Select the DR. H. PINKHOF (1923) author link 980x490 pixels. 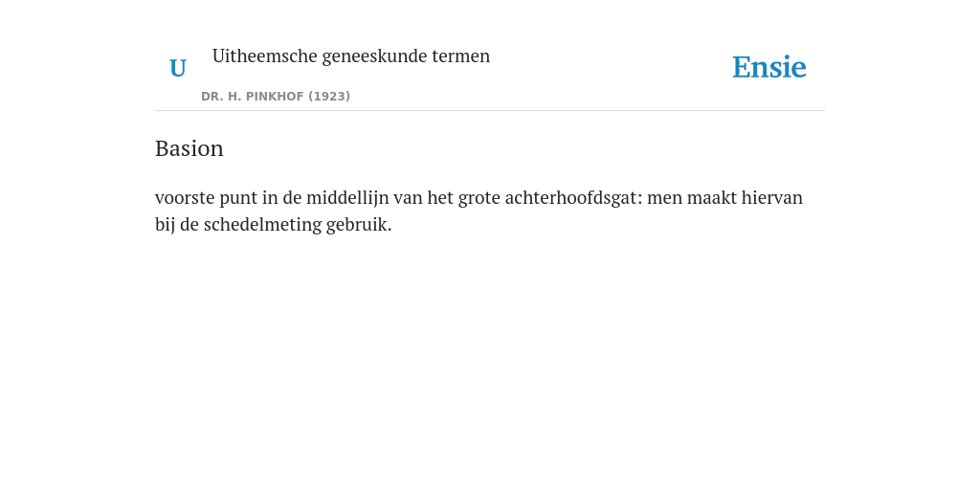click(x=276, y=97)
